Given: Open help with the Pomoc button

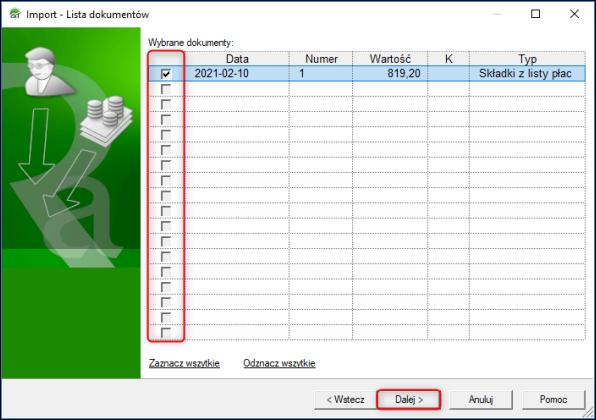Looking at the screenshot, I should click(x=553, y=399).
